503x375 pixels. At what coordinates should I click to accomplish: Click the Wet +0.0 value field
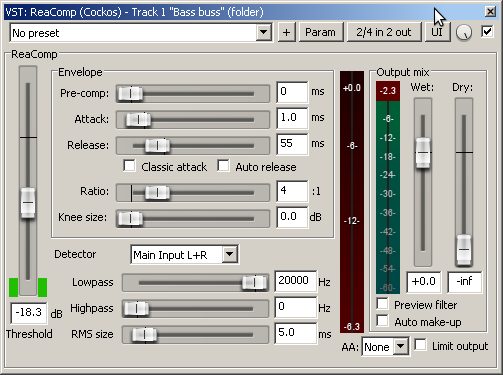point(424,282)
